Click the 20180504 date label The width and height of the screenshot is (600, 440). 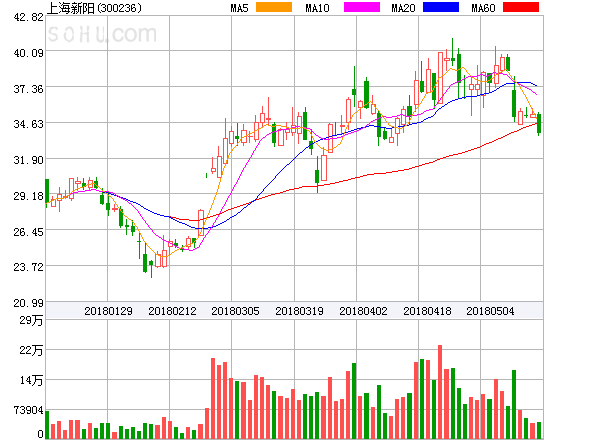click(x=490, y=311)
